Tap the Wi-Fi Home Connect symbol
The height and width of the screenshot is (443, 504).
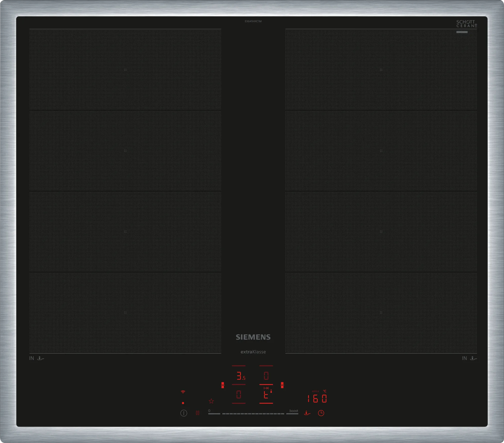[183, 392]
